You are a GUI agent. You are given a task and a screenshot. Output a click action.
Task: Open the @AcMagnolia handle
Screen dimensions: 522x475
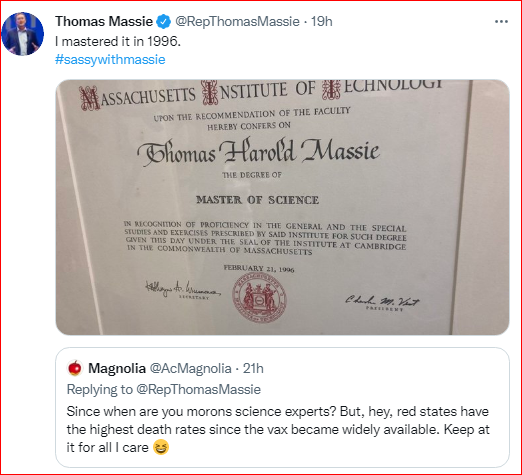click(x=190, y=369)
